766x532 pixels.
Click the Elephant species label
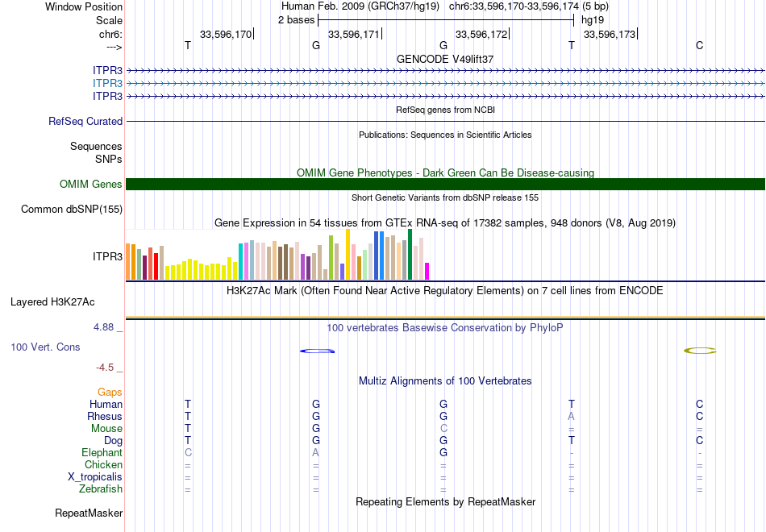[x=102, y=452]
